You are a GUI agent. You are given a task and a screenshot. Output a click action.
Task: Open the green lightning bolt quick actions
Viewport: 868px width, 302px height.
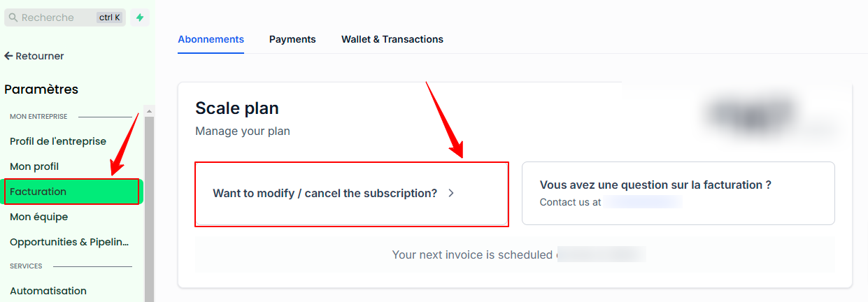(x=140, y=17)
